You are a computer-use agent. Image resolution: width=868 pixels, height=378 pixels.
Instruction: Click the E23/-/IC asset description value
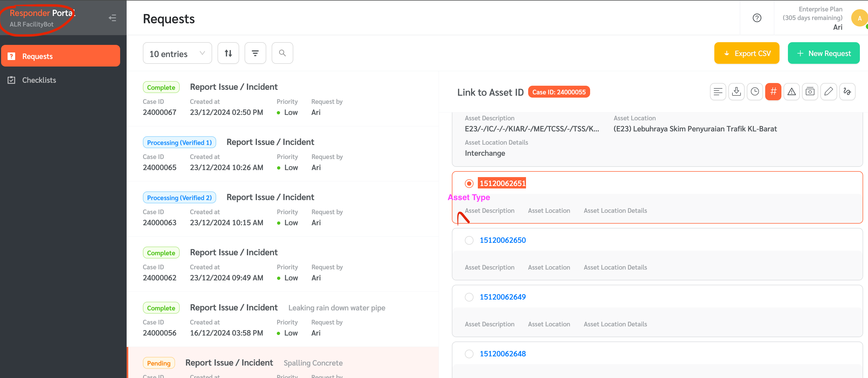coord(532,129)
